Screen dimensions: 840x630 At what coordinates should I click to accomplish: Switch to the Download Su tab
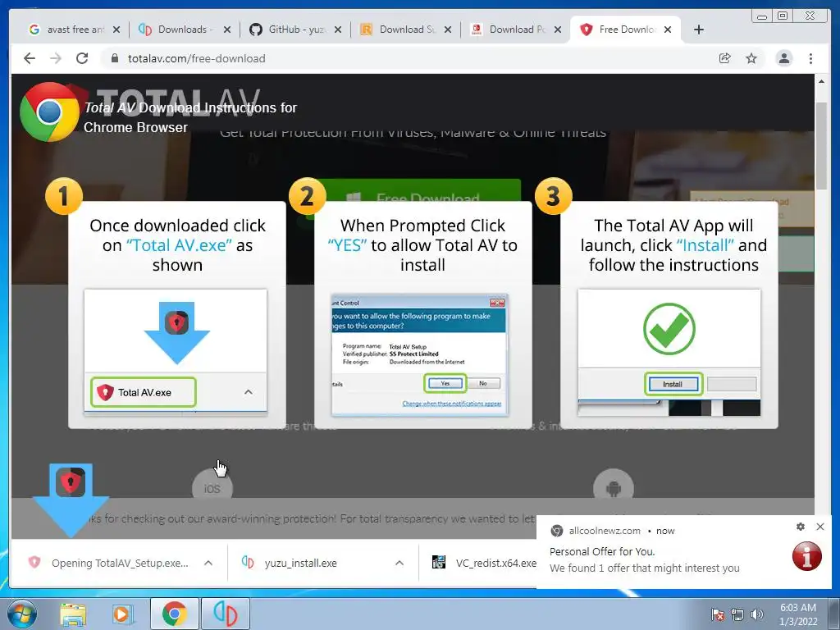(404, 30)
